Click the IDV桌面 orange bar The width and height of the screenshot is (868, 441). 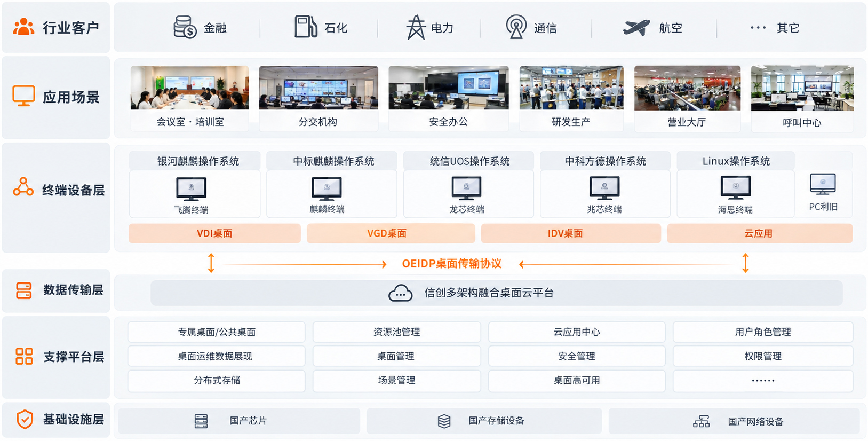point(571,233)
